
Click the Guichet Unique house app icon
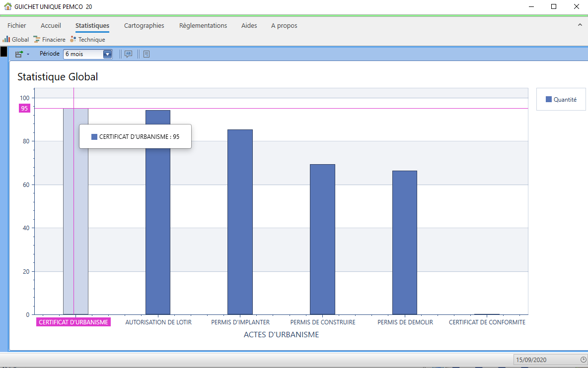7,6
